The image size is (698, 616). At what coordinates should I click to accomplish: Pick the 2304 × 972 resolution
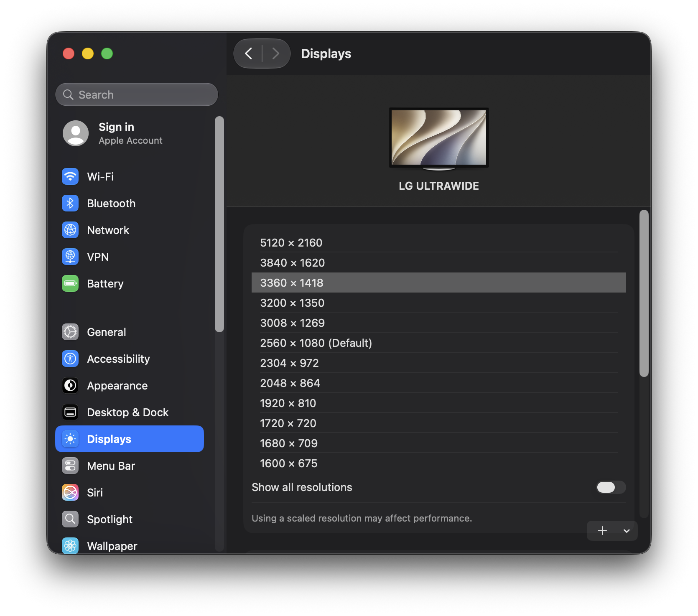click(438, 363)
